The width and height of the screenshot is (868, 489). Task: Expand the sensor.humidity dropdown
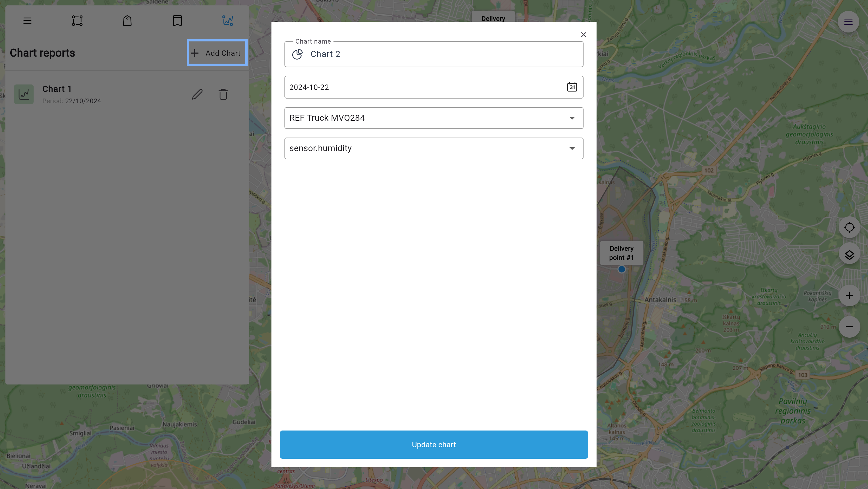tap(571, 148)
